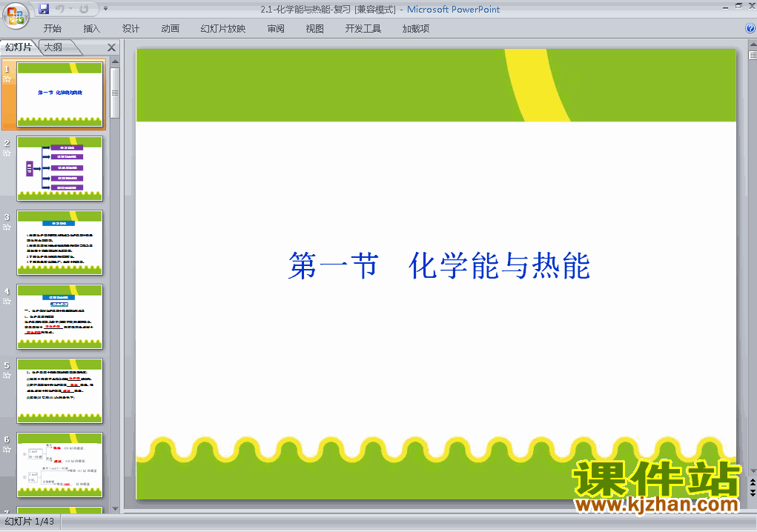Click the Save floppy disk icon

click(x=44, y=9)
